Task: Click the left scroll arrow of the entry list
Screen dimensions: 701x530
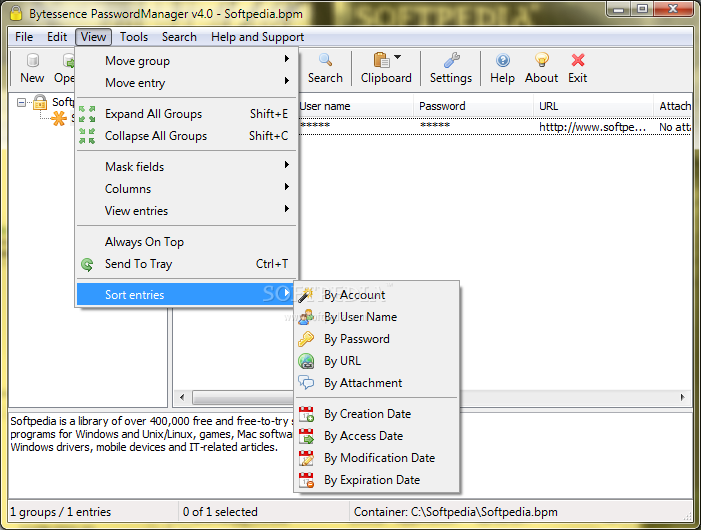Action: pyautogui.click(x=182, y=397)
